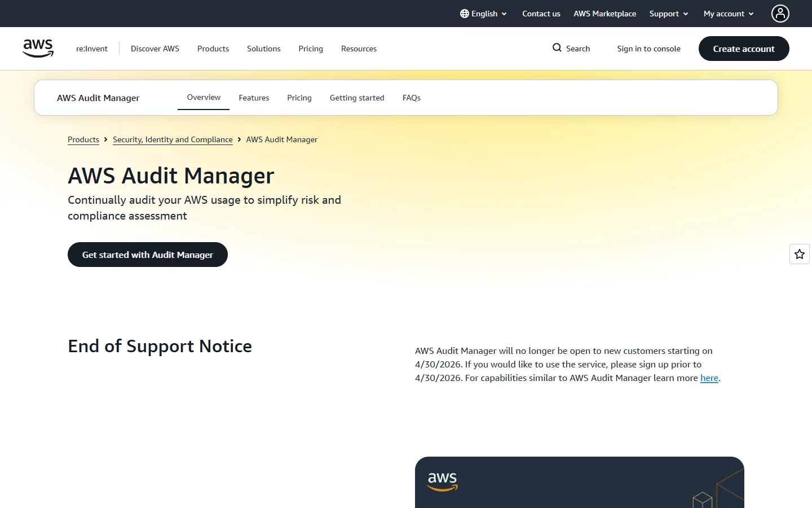Click the Create account button
Screen dimensions: 812x508
tap(744, 49)
